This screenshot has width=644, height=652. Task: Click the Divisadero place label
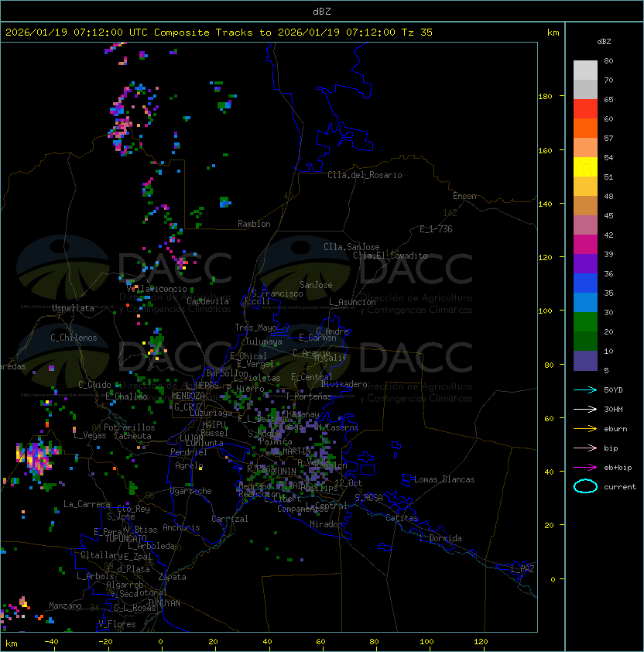344,384
